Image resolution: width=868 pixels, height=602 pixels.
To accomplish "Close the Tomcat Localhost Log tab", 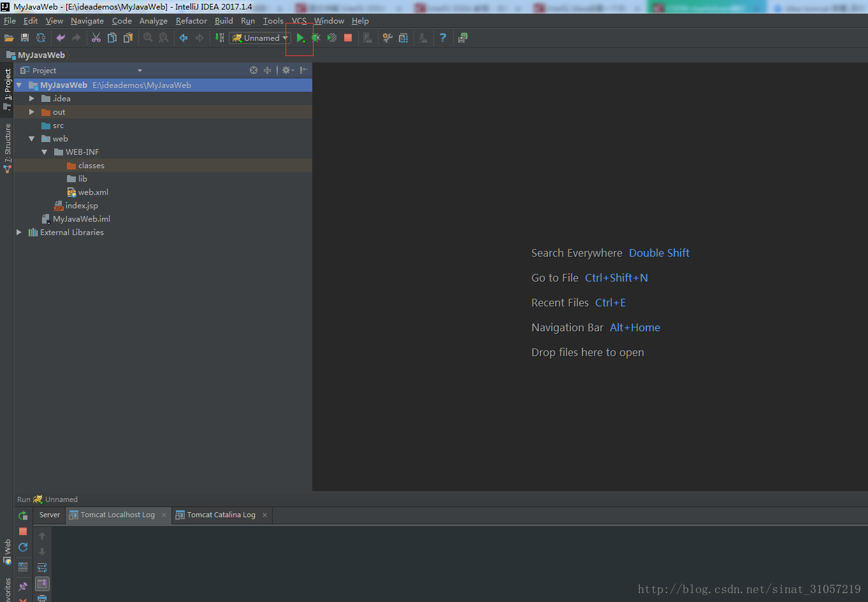I will click(x=164, y=515).
